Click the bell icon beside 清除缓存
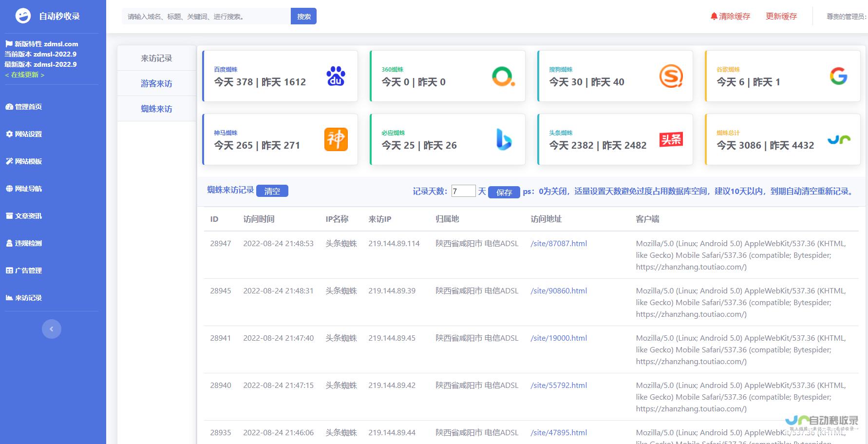The height and width of the screenshot is (444, 868). [x=714, y=16]
